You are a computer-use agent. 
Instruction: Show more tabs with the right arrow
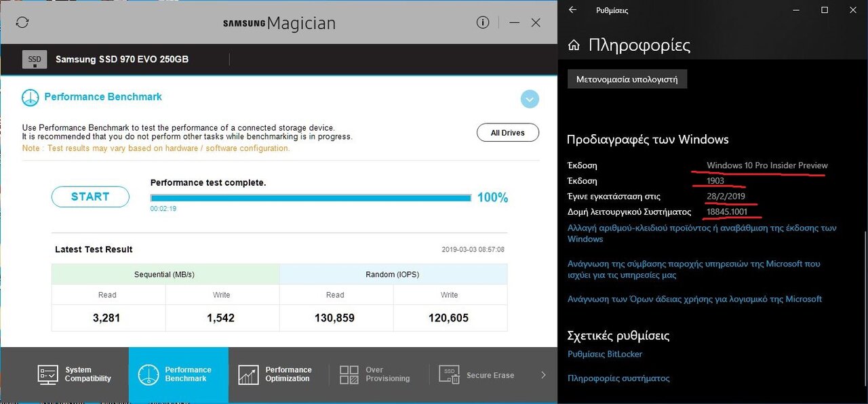[x=542, y=375]
